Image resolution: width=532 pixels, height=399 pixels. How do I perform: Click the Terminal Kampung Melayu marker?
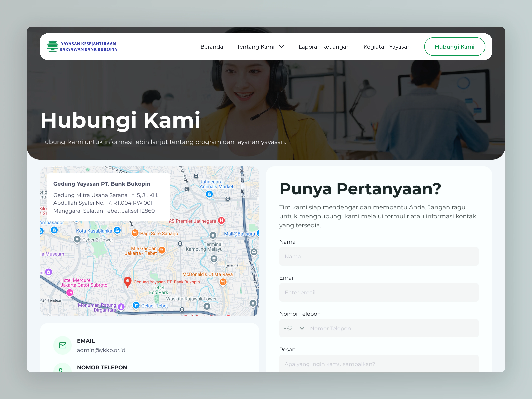click(x=213, y=235)
